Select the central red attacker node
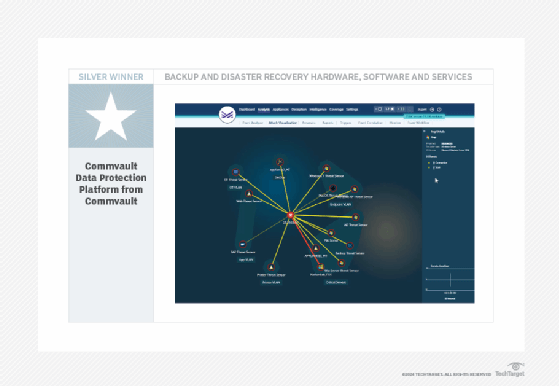The height and width of the screenshot is (386, 559). (x=291, y=215)
